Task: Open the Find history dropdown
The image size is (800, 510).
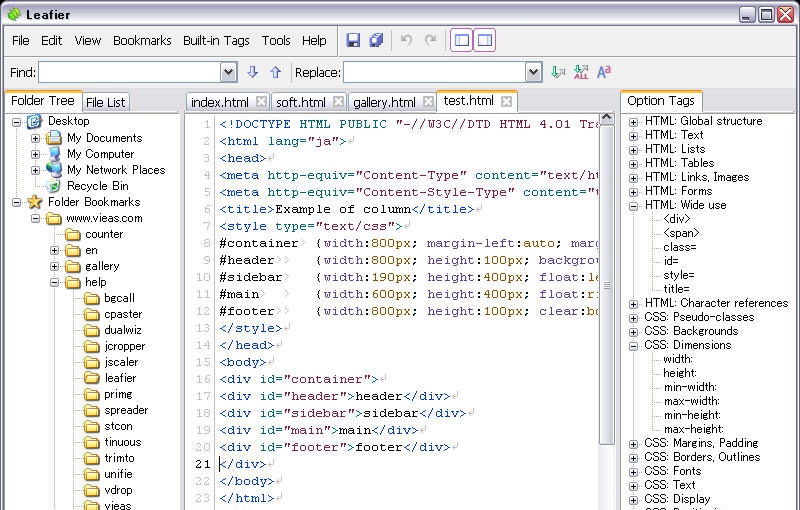Action: coord(228,72)
